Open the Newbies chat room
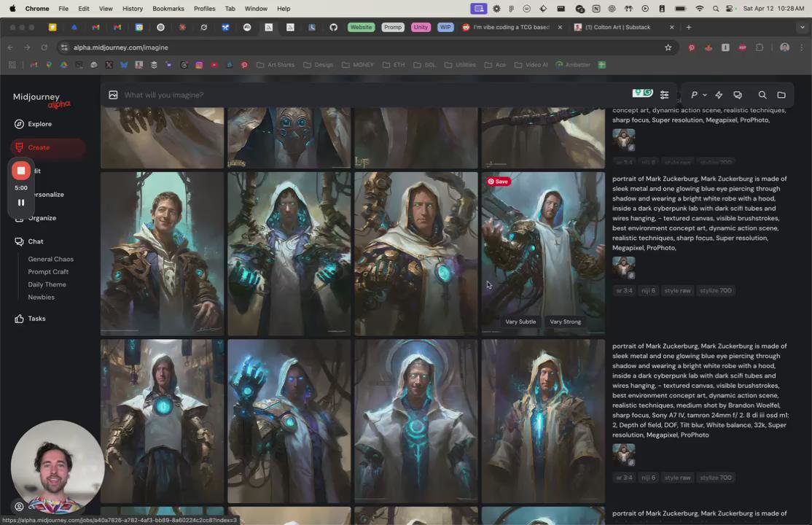The height and width of the screenshot is (525, 812). pyautogui.click(x=41, y=297)
